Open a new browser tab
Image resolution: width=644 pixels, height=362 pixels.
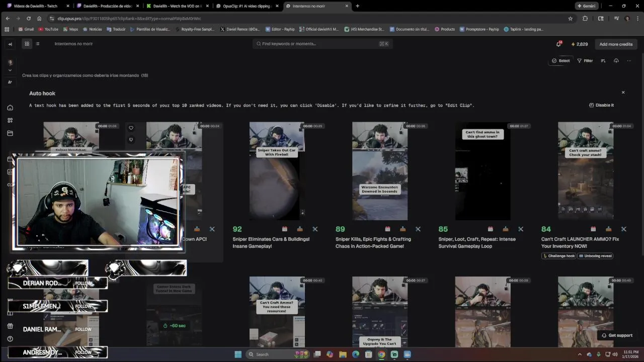click(357, 6)
